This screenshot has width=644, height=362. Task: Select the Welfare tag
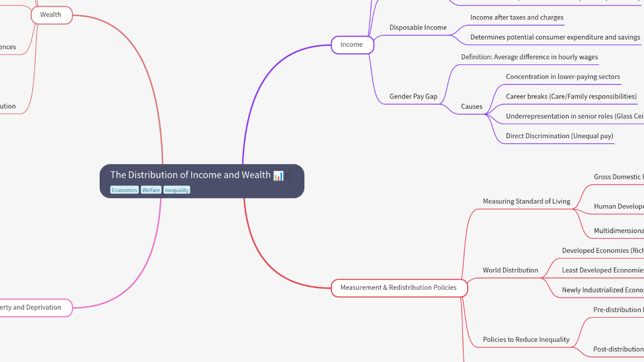(151, 190)
